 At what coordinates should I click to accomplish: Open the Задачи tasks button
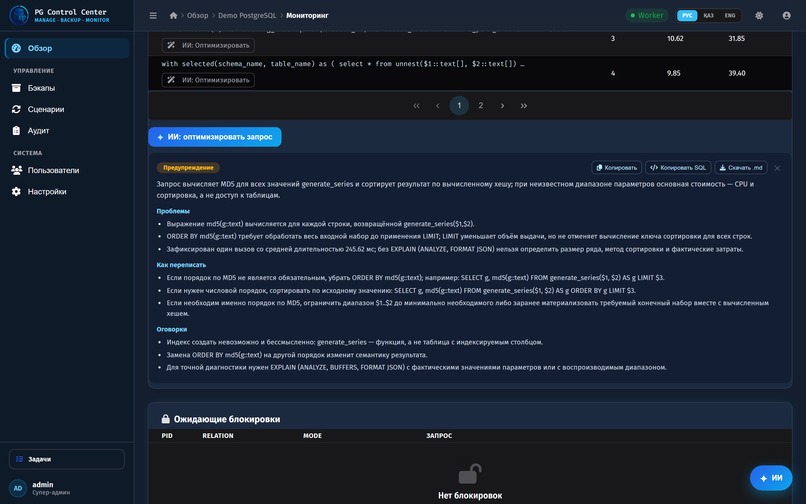click(x=67, y=459)
